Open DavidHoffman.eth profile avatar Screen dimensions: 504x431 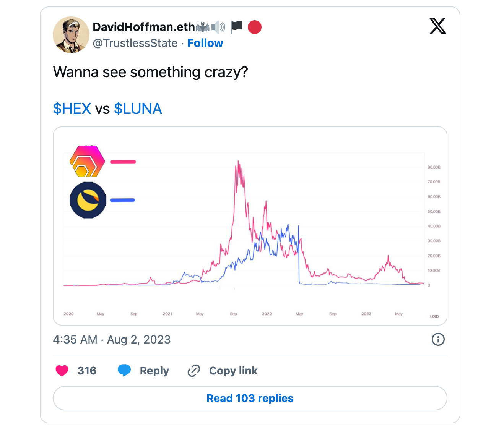[71, 35]
